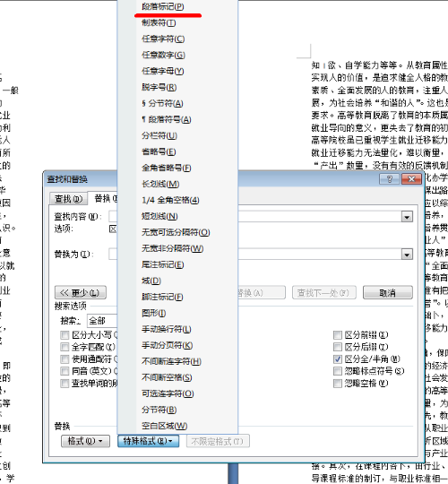Viewport: 448px width, 484px height.
Task: Pick 脱字号(R) from the menu
Action: pos(159,87)
